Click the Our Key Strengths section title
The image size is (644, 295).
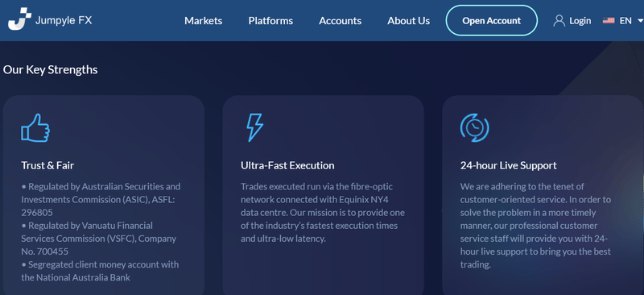click(x=51, y=69)
